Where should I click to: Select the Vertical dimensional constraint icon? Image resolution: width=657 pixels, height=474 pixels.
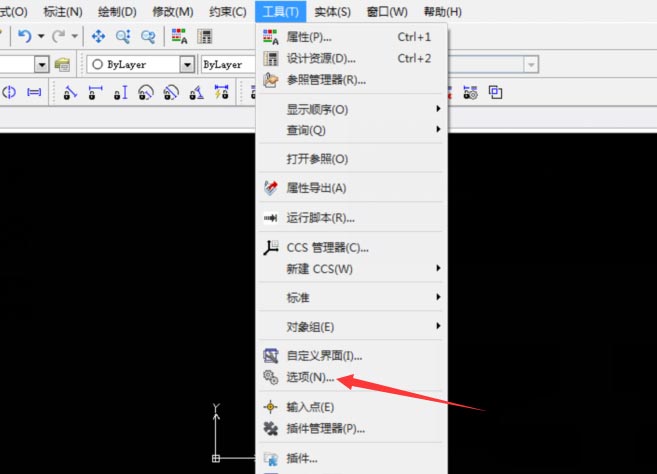(x=121, y=92)
